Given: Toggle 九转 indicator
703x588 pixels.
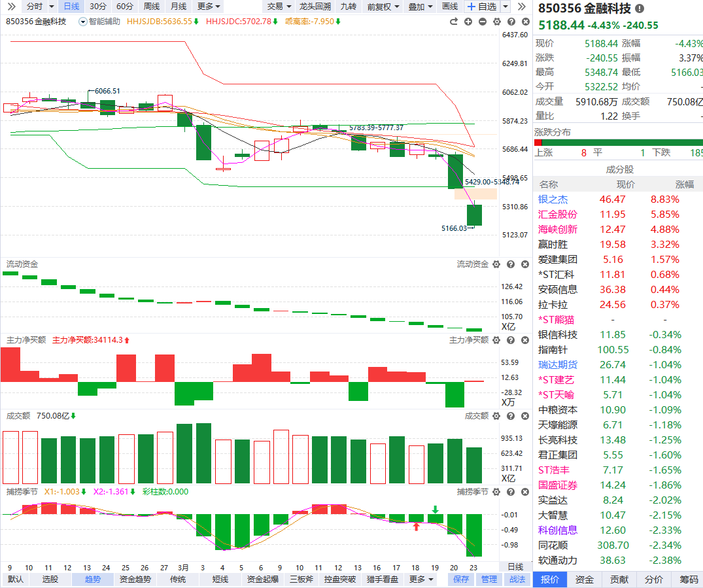Looking at the screenshot, I should (349, 7).
